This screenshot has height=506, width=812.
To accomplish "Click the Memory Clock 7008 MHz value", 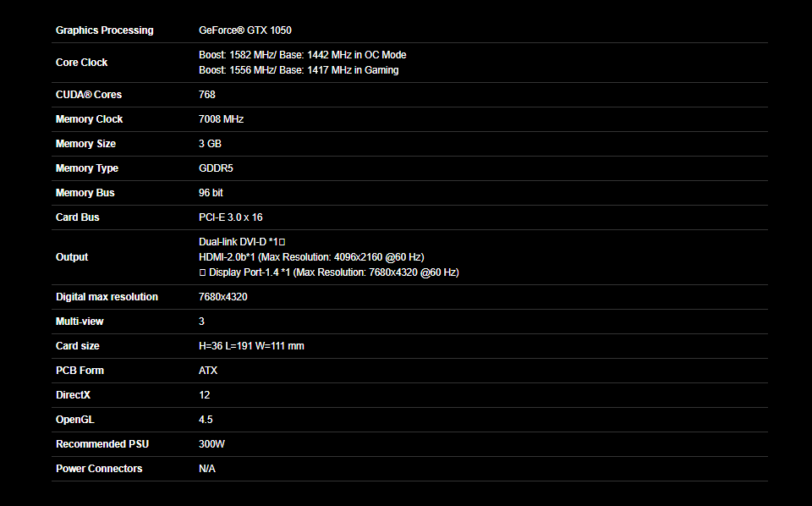I will pos(221,119).
